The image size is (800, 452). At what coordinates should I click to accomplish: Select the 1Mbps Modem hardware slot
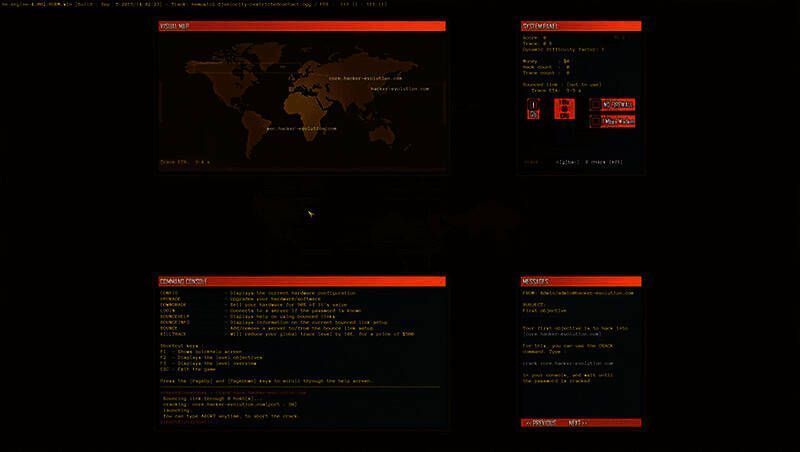coord(614,121)
